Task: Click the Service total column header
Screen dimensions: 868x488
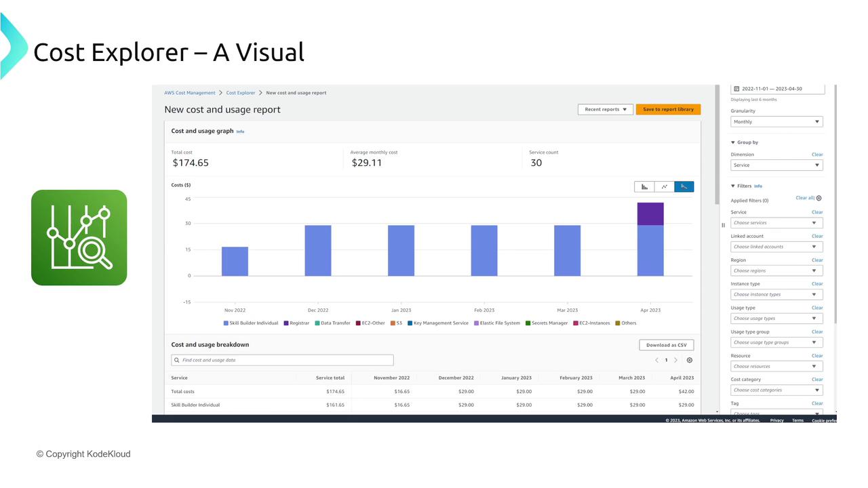Action: click(330, 378)
